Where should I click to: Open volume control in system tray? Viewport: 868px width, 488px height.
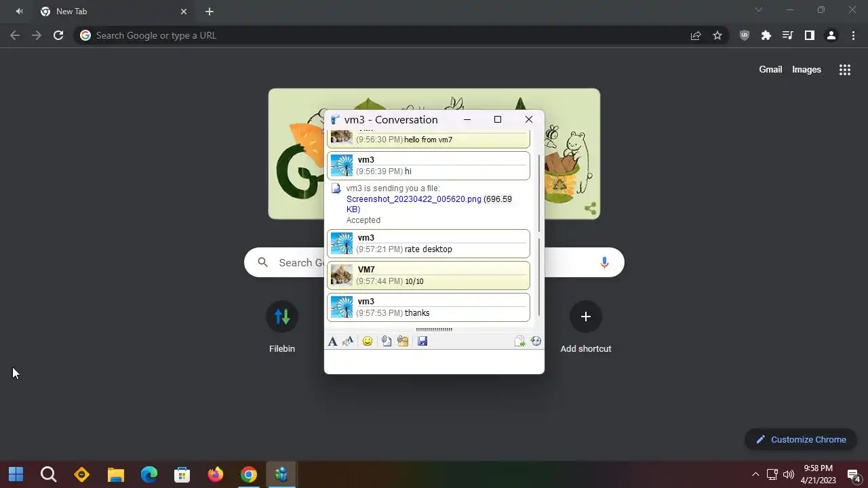tap(788, 474)
